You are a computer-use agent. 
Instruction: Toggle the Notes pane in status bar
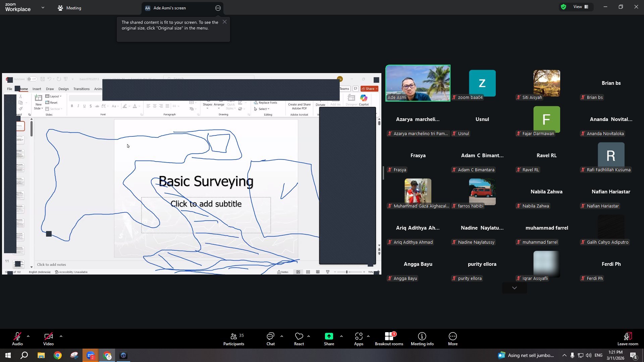point(283,272)
